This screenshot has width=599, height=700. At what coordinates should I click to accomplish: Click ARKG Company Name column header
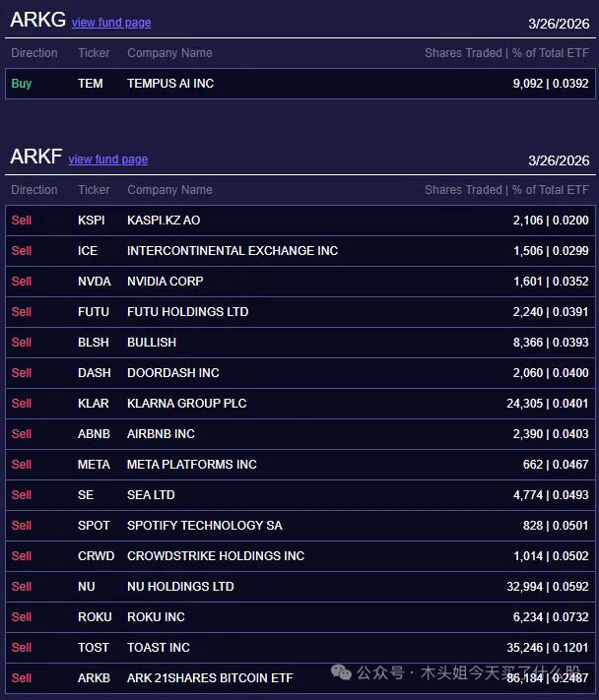[x=169, y=53]
